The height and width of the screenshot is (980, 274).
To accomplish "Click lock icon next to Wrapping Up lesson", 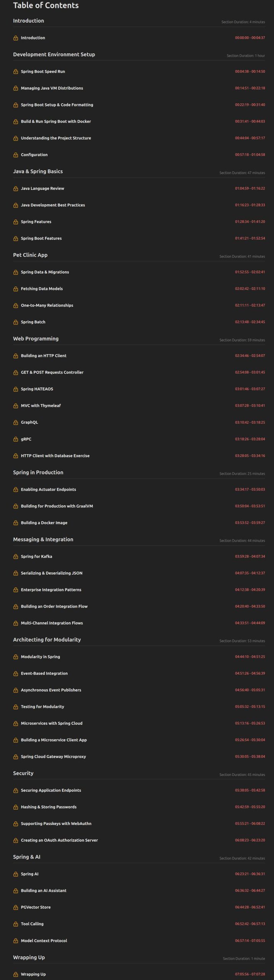I will (x=16, y=974).
